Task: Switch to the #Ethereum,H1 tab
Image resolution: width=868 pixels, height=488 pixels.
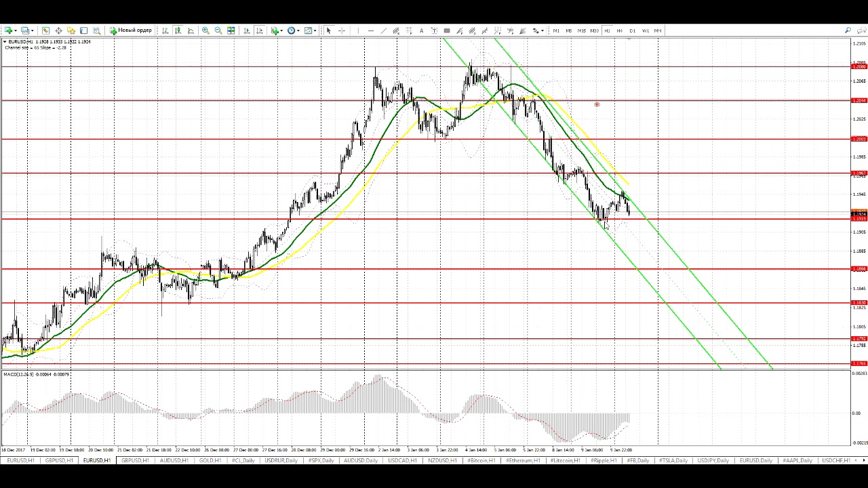Action: (x=523, y=461)
